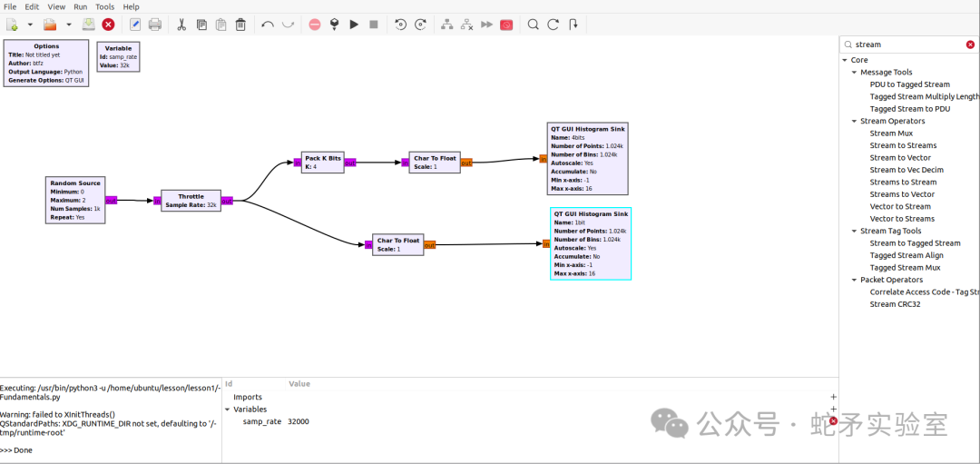The image size is (980, 464).
Task: Delete selected block with trash icon
Action: tap(240, 25)
